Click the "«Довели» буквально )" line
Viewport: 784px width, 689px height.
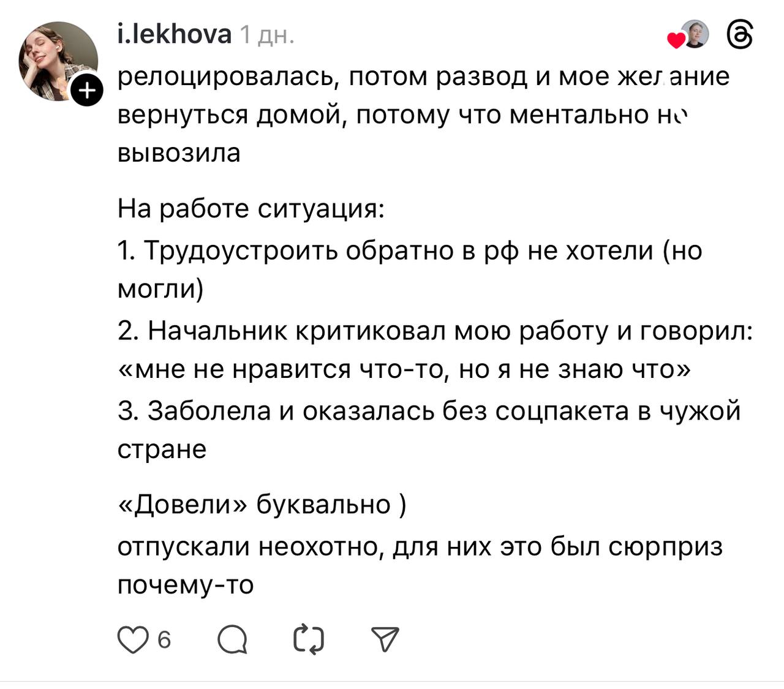[262, 504]
